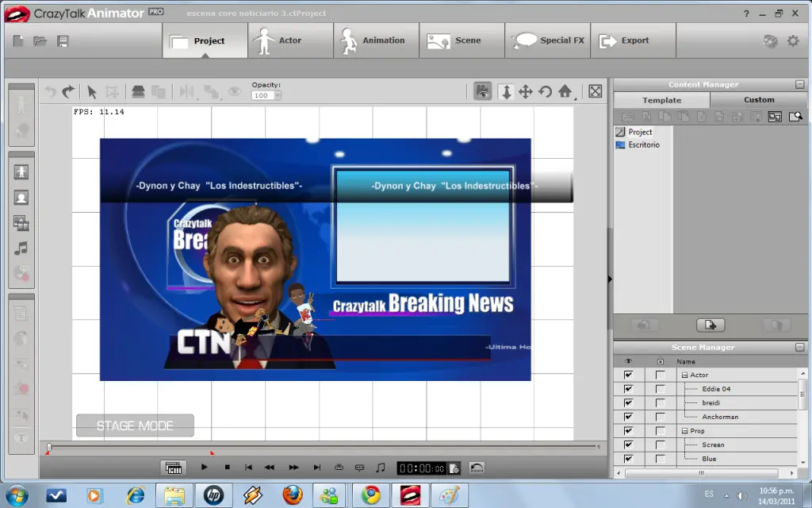
Task: Select Eddie 04 in Scene Manager
Action: point(716,389)
